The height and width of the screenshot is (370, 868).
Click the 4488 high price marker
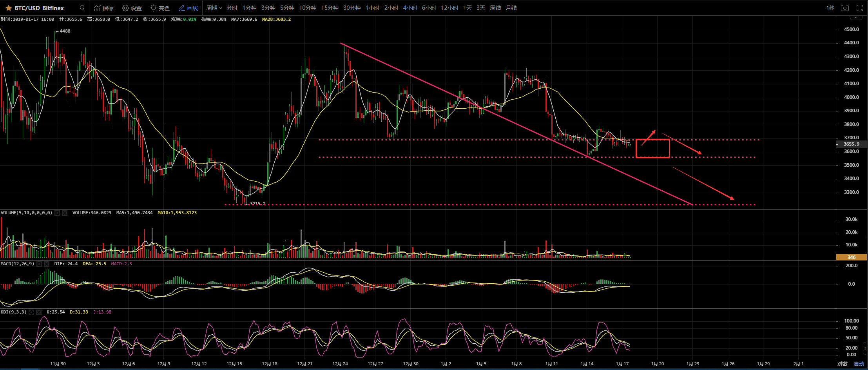click(x=63, y=31)
